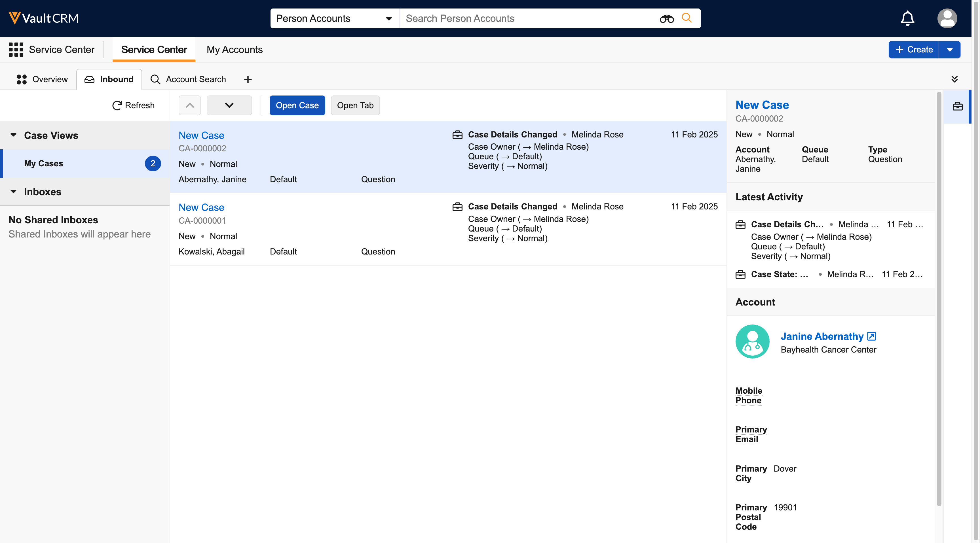
Task: Click the orange search magnifier icon
Action: point(686,18)
